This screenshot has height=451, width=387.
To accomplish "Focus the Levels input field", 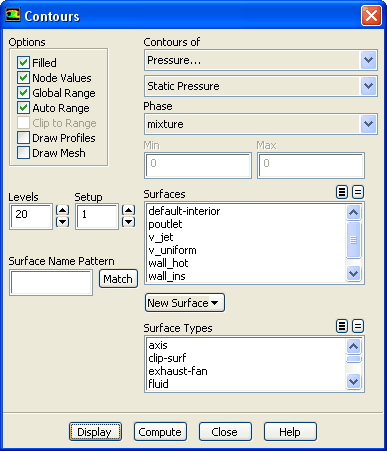I will click(31, 216).
